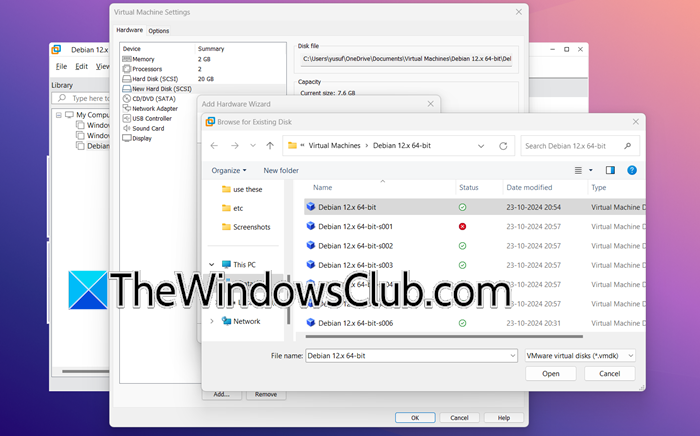Click the search magnifier icon in browse dialog
This screenshot has width=700, height=436.
[x=628, y=145]
